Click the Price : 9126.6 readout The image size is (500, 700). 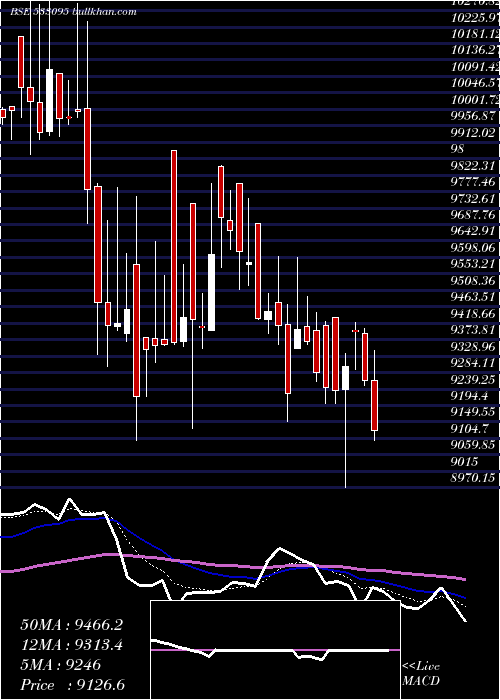pyautogui.click(x=72, y=685)
